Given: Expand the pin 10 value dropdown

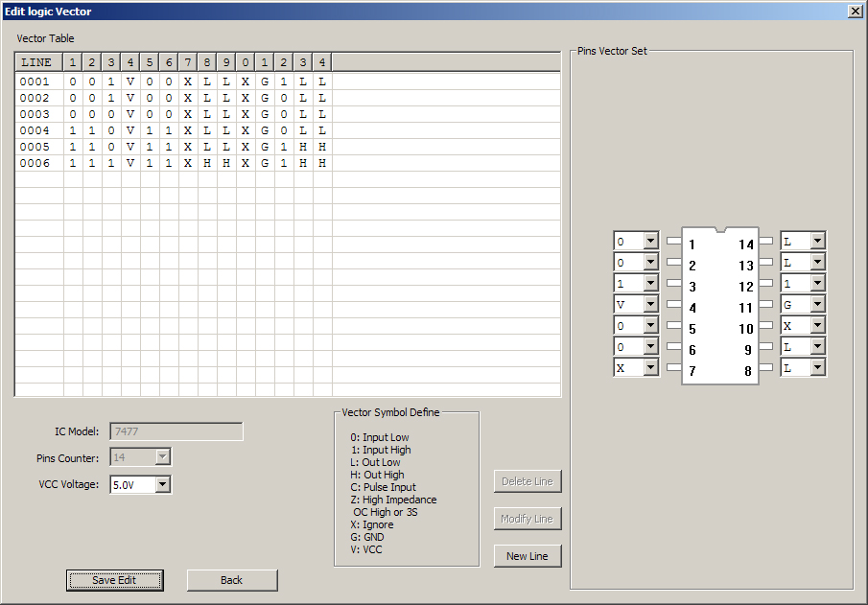Looking at the screenshot, I should click(817, 325).
